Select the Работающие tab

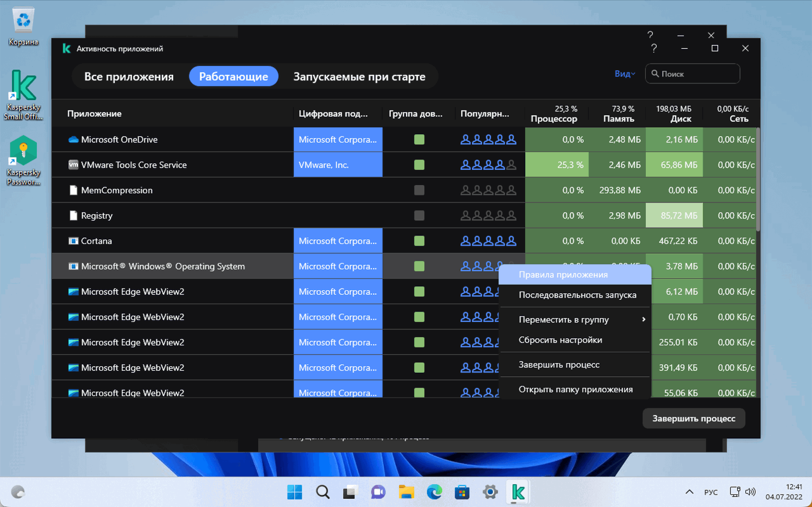[x=233, y=77]
